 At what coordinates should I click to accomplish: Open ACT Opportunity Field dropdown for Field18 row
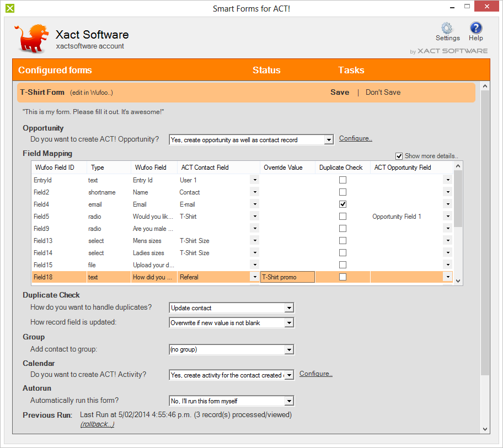tap(448, 277)
